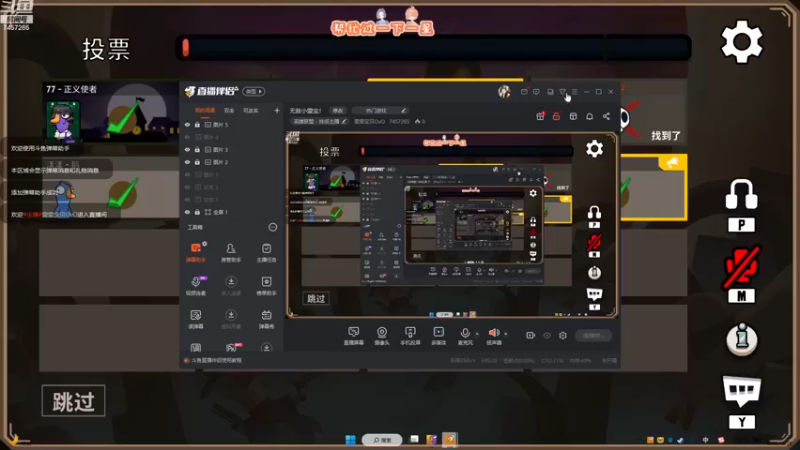This screenshot has height=450, width=800.
Task: Click the record icon in the bottom bar
Action: pyautogui.click(x=531, y=335)
